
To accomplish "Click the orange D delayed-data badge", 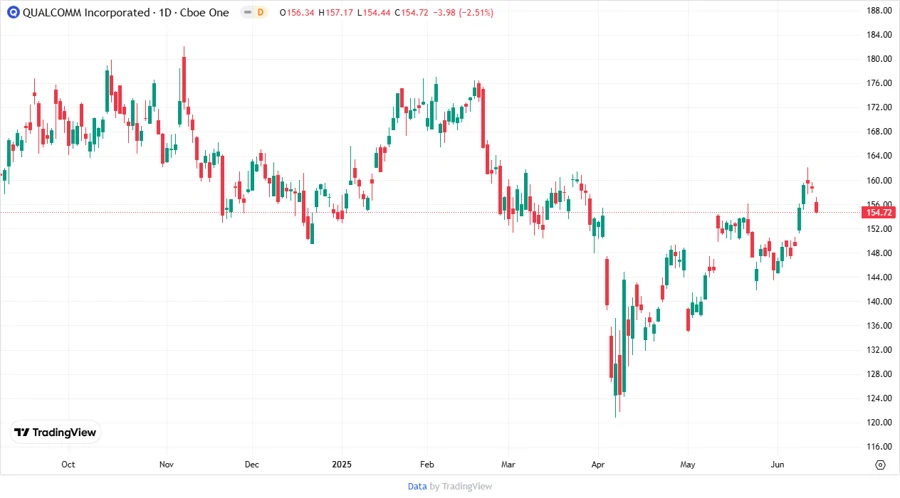I will click(260, 12).
